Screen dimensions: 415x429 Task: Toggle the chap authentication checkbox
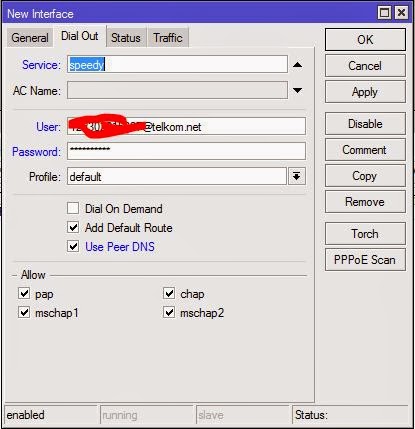point(169,294)
